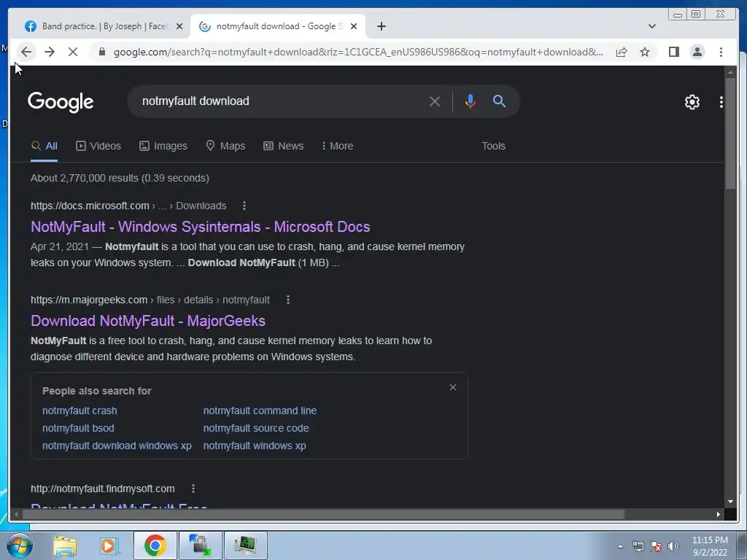This screenshot has width=747, height=560.
Task: Open options dots for notmyfault.findmysoft.com result
Action: [x=193, y=489]
